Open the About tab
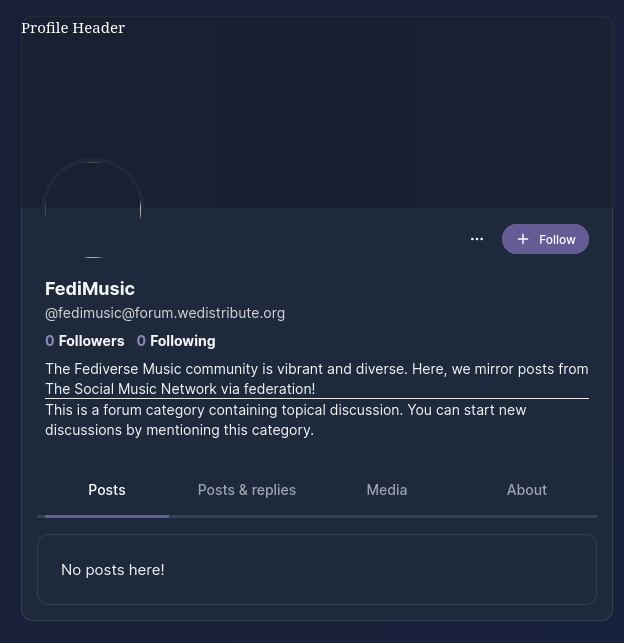 pyautogui.click(x=527, y=490)
